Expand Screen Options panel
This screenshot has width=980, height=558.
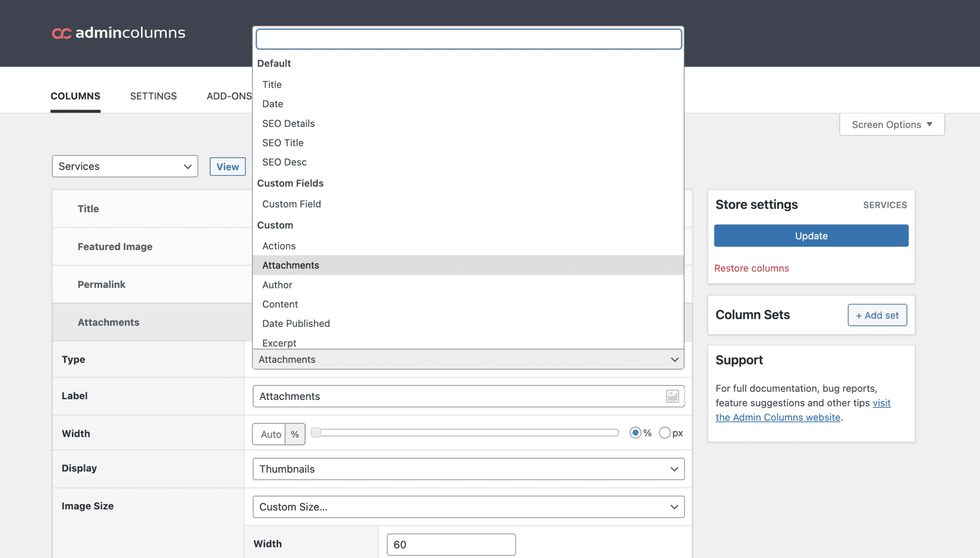[892, 124]
